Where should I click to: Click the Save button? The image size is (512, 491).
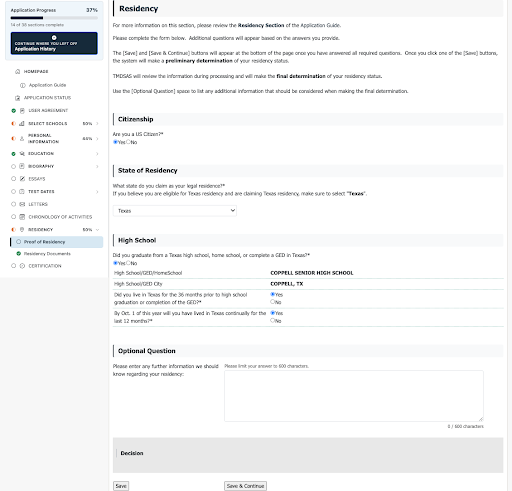point(121,486)
